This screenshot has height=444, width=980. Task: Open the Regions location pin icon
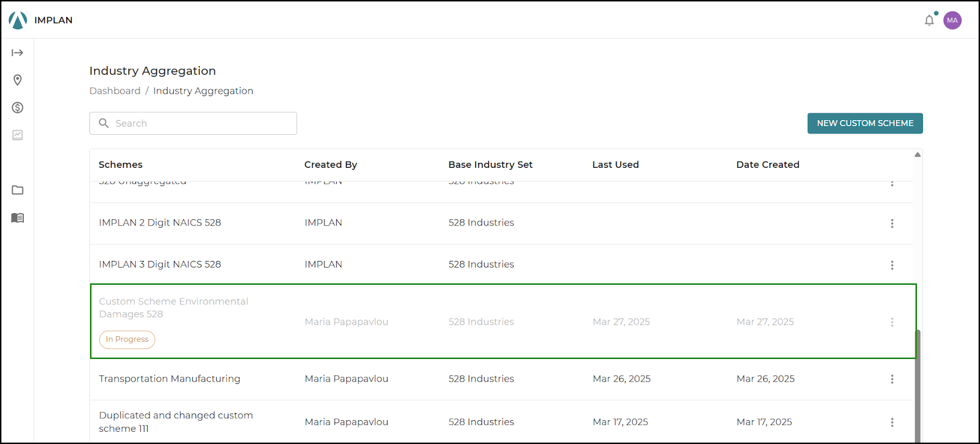[x=18, y=80]
